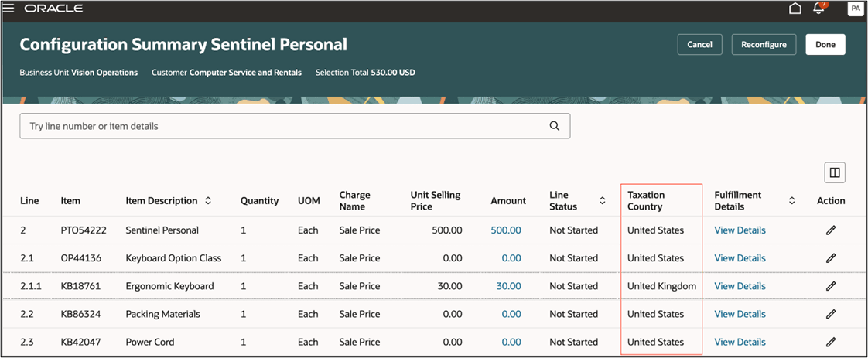Click the Done button
The height and width of the screenshot is (358, 868).
click(x=825, y=45)
